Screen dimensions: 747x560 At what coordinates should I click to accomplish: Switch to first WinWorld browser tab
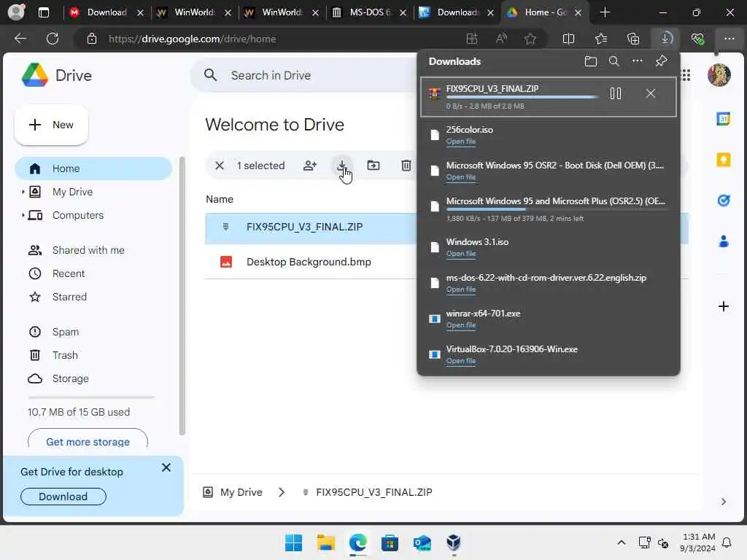194,12
